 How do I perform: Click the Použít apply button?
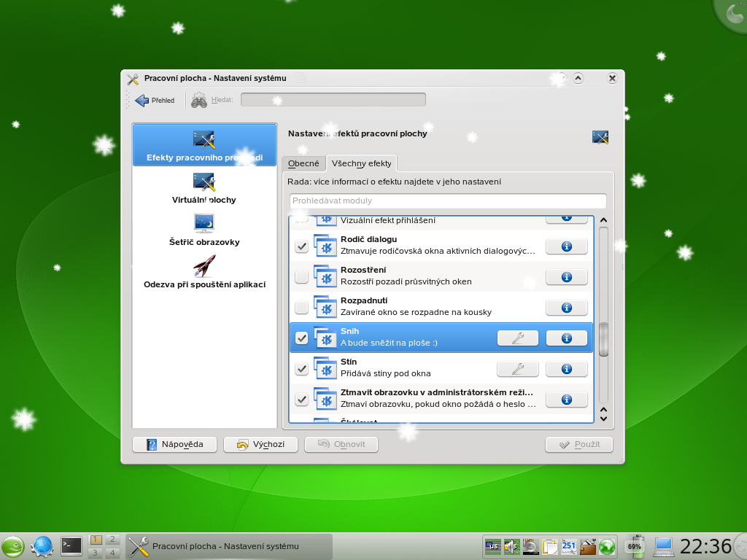[578, 444]
